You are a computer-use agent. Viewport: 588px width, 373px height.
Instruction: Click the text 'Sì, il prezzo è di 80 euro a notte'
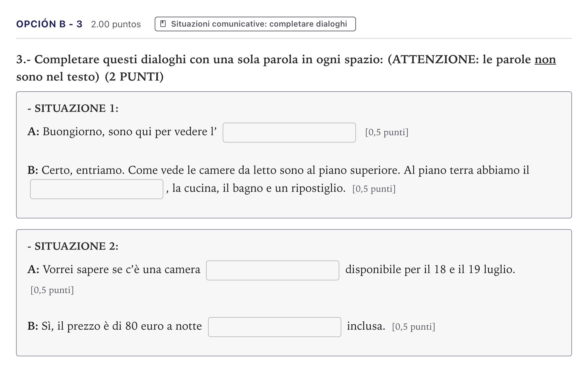tap(122, 326)
